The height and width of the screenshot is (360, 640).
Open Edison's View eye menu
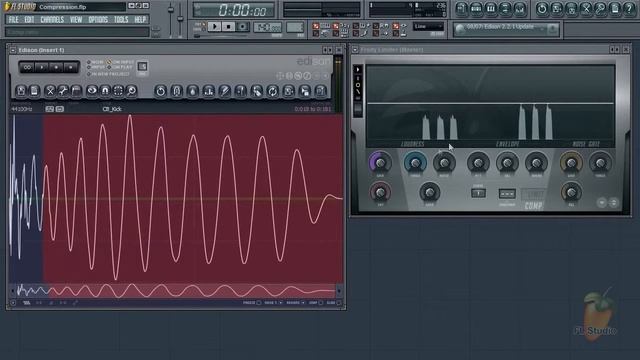[92, 91]
